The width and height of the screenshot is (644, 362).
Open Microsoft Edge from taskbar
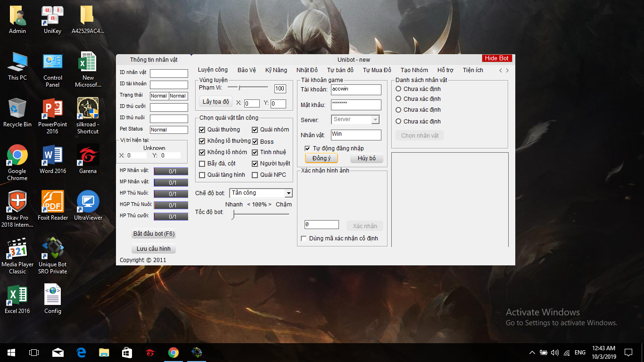81,353
